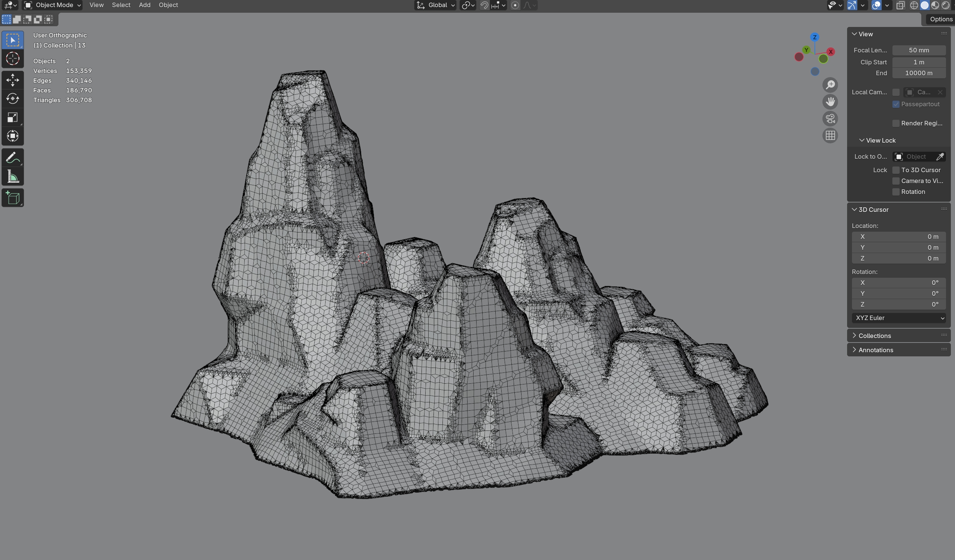Click the Focal Length value field
This screenshot has width=955, height=560.
click(x=918, y=51)
